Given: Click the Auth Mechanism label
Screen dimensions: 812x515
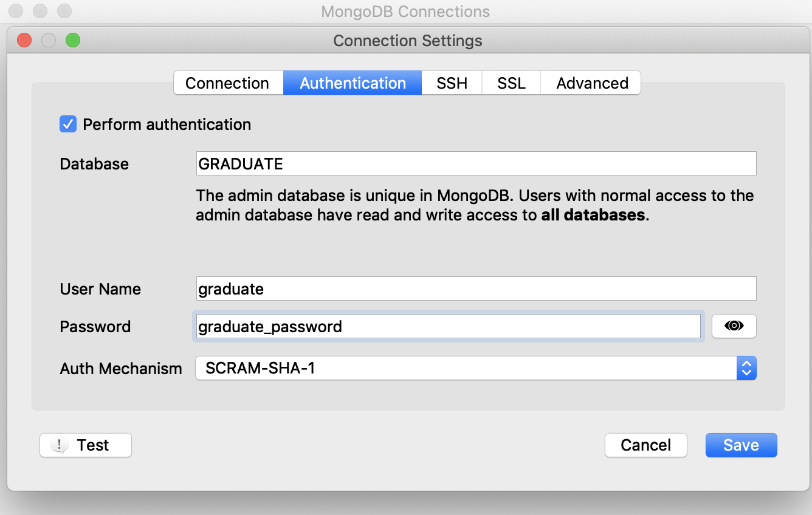Looking at the screenshot, I should point(121,369).
